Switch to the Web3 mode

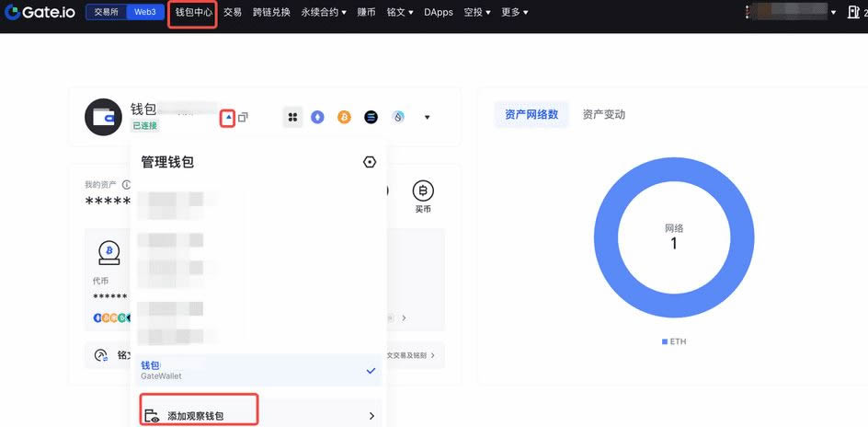point(145,12)
